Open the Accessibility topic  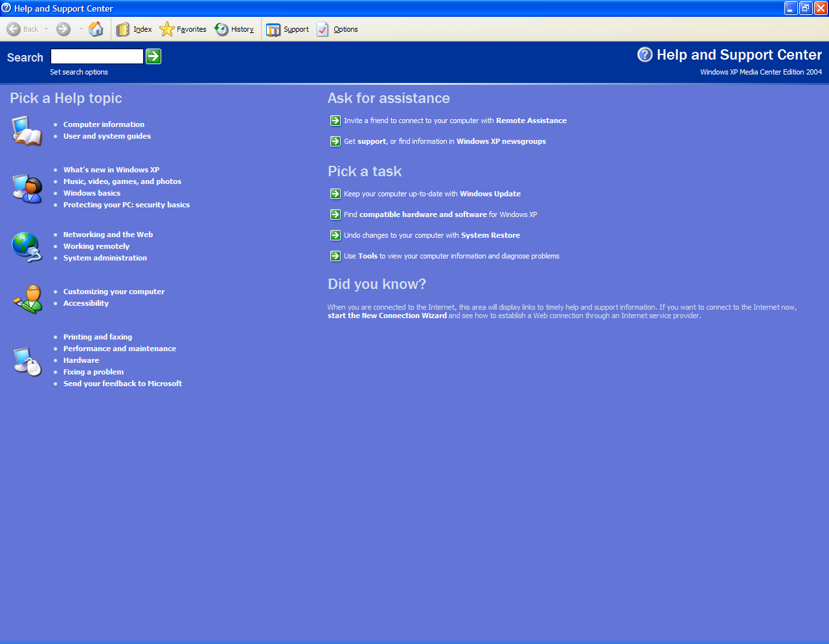point(86,303)
